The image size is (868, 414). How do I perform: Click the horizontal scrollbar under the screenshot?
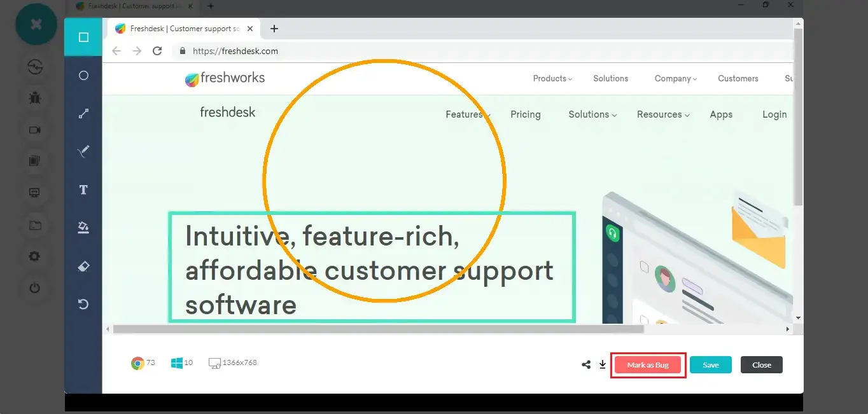[379, 329]
